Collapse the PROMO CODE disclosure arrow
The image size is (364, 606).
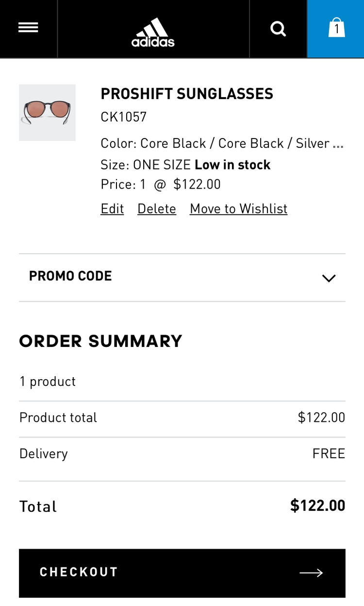click(x=329, y=278)
